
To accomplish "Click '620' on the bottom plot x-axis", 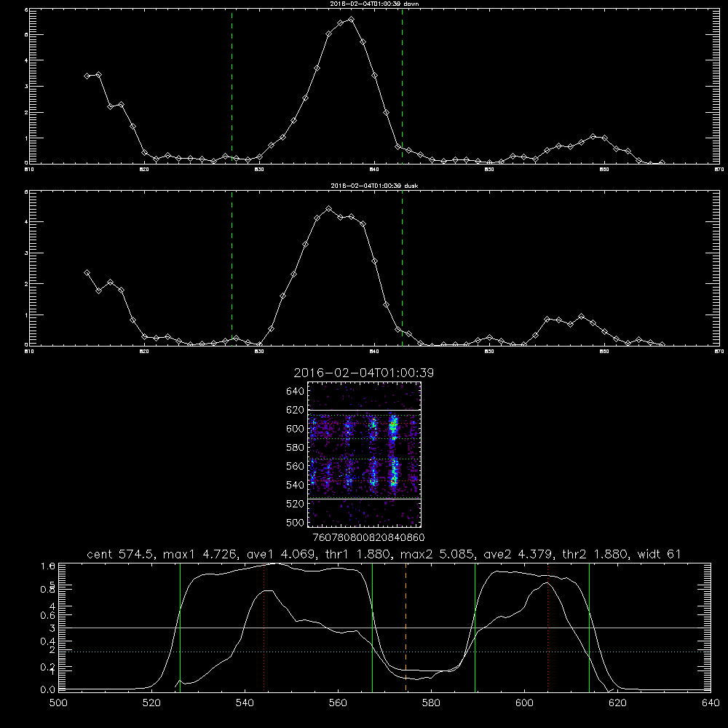I will 618,703.
